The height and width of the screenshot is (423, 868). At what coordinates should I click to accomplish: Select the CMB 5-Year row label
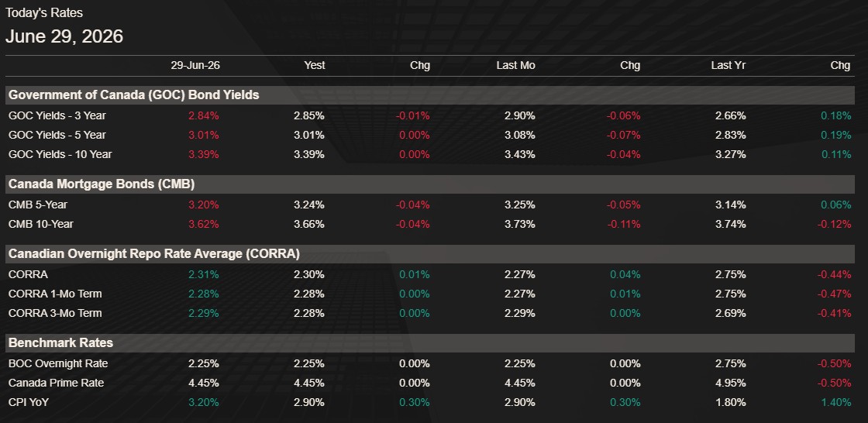point(38,205)
